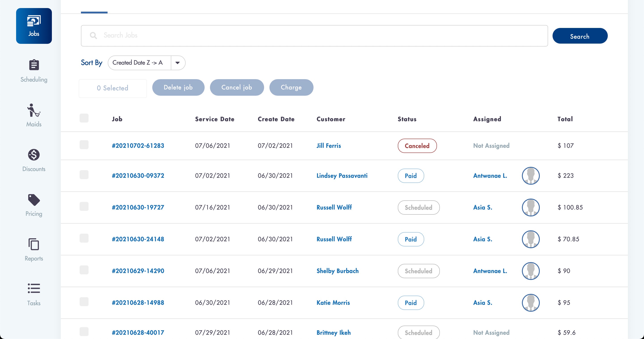The width and height of the screenshot is (644, 339).
Task: Open job #20210630-19727
Action: pos(138,207)
